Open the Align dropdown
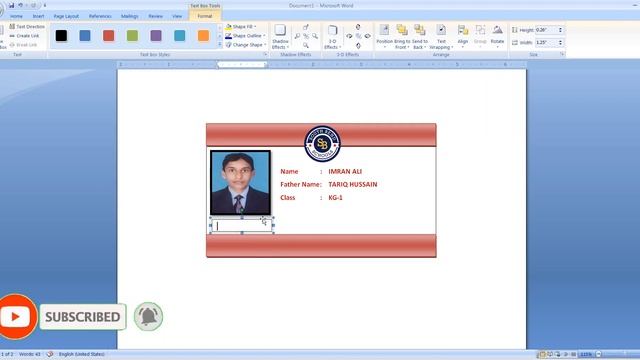This screenshot has height=360, width=640. [x=462, y=37]
